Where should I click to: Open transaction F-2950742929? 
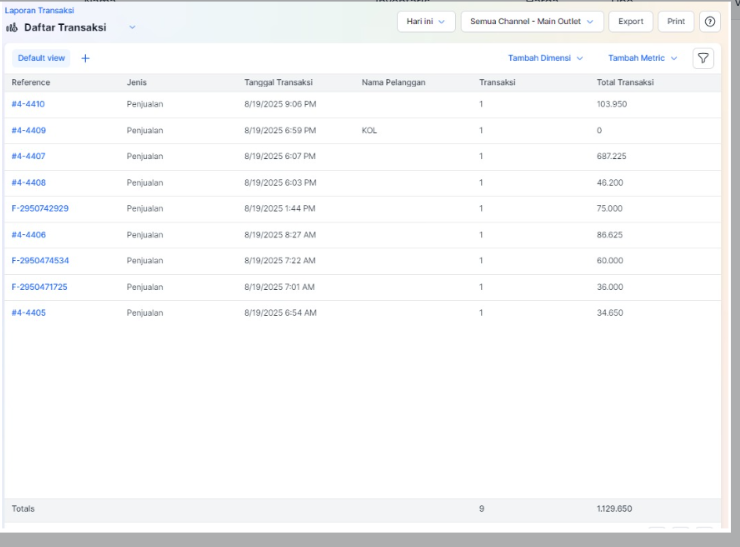pos(40,209)
